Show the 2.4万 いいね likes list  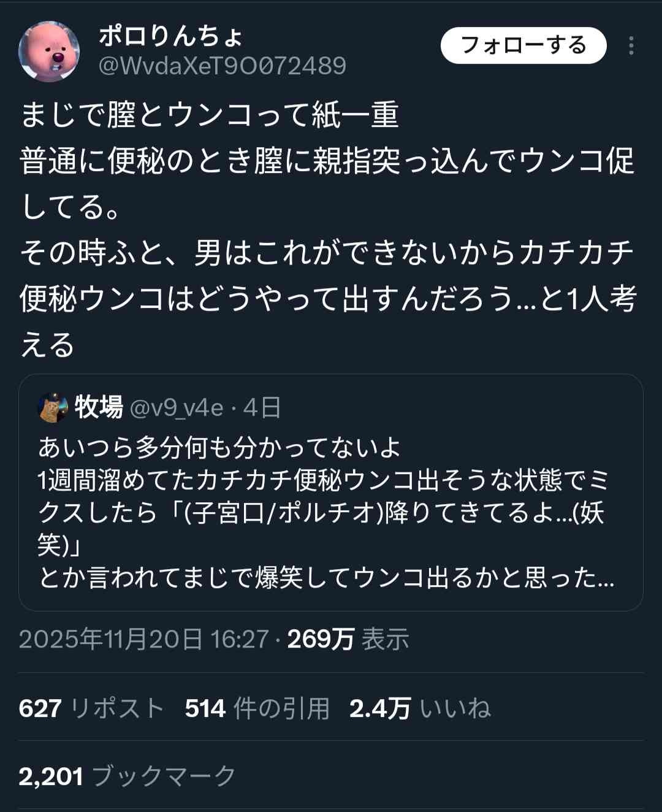click(x=420, y=708)
